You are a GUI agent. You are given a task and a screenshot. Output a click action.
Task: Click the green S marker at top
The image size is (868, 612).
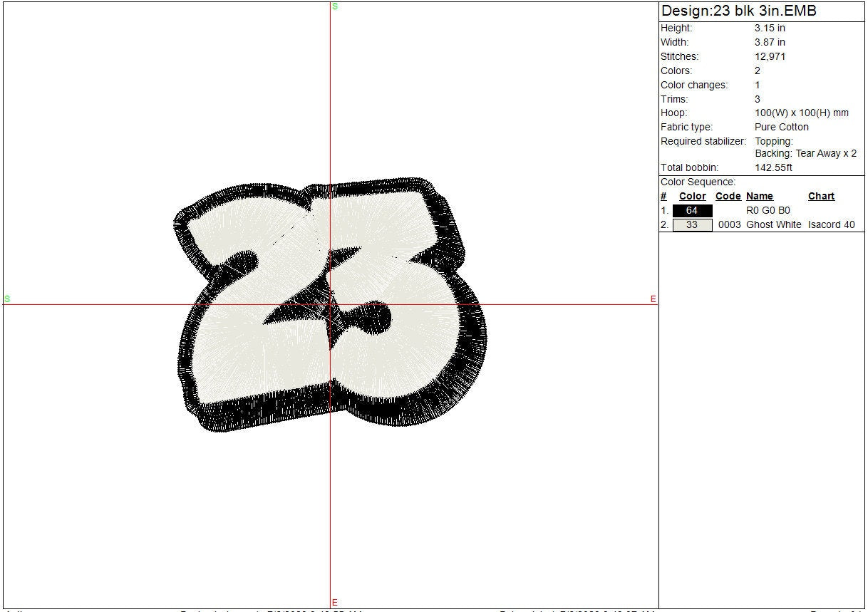point(335,6)
